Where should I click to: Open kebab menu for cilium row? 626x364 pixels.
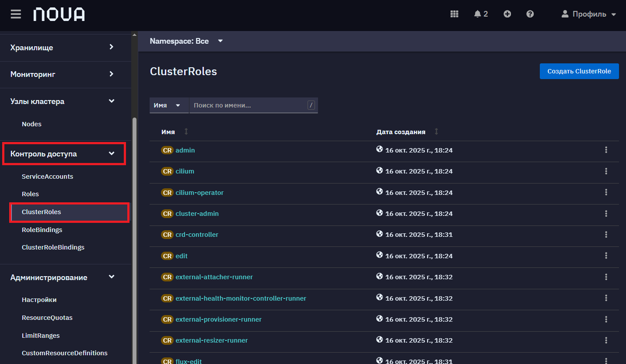tap(606, 171)
